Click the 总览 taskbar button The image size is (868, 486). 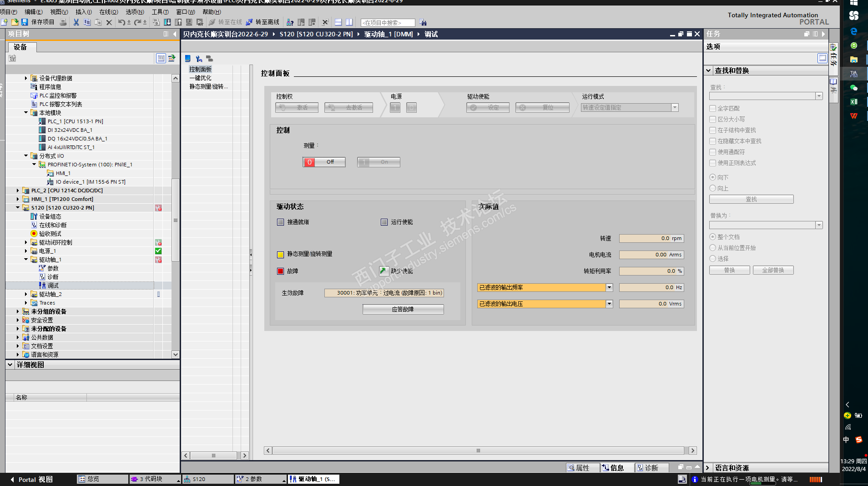click(102, 479)
